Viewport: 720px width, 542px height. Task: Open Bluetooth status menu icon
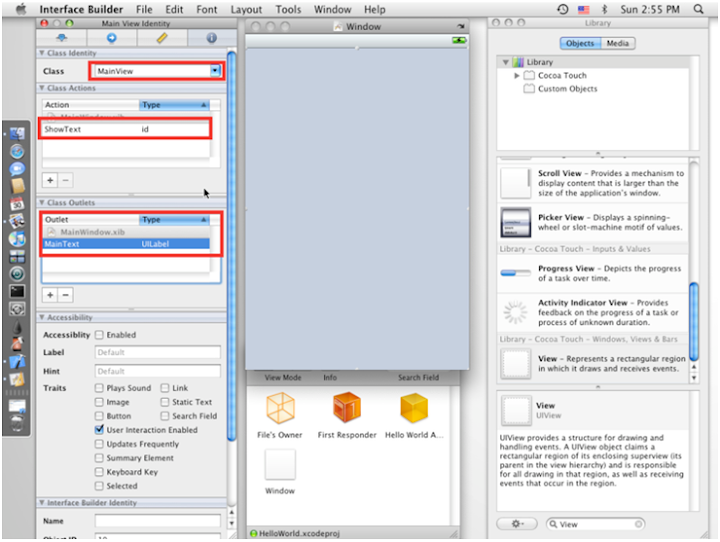click(x=604, y=9)
